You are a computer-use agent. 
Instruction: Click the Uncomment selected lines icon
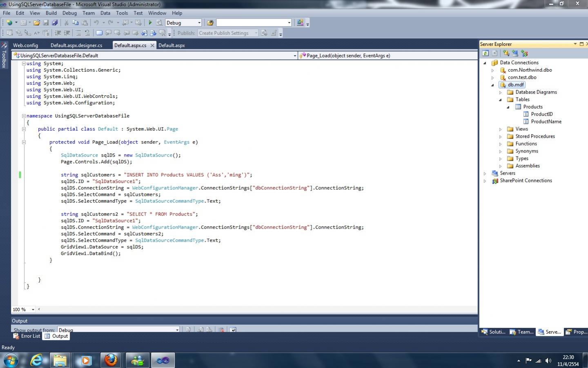point(87,33)
